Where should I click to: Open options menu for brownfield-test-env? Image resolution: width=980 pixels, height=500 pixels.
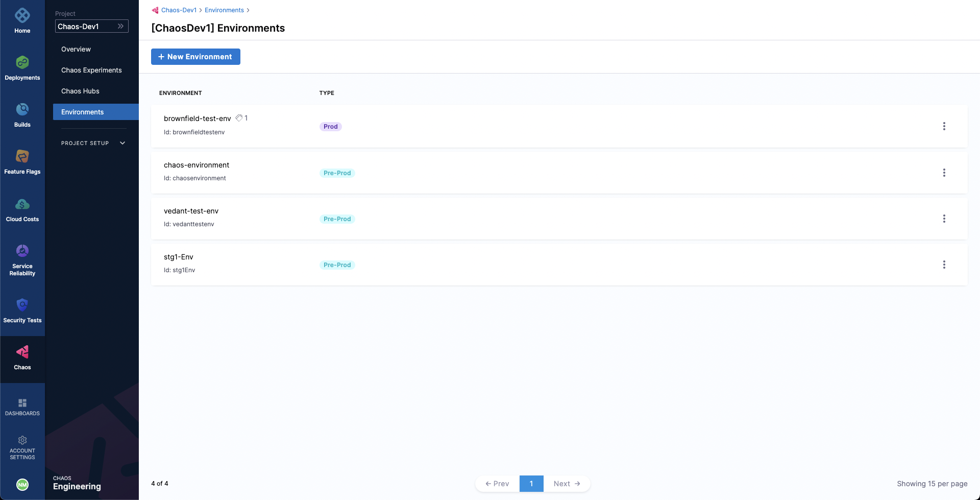click(944, 126)
